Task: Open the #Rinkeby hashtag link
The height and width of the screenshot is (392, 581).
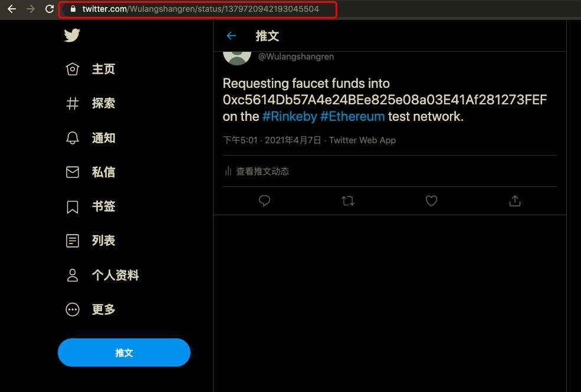Action: tap(290, 117)
